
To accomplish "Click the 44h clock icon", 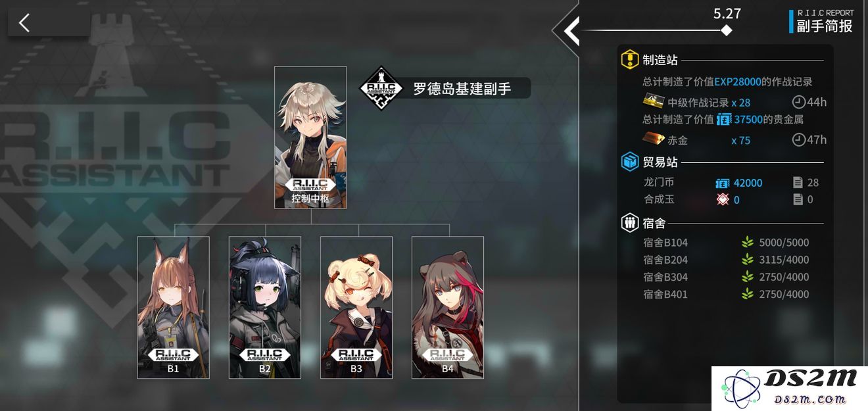I will [798, 102].
